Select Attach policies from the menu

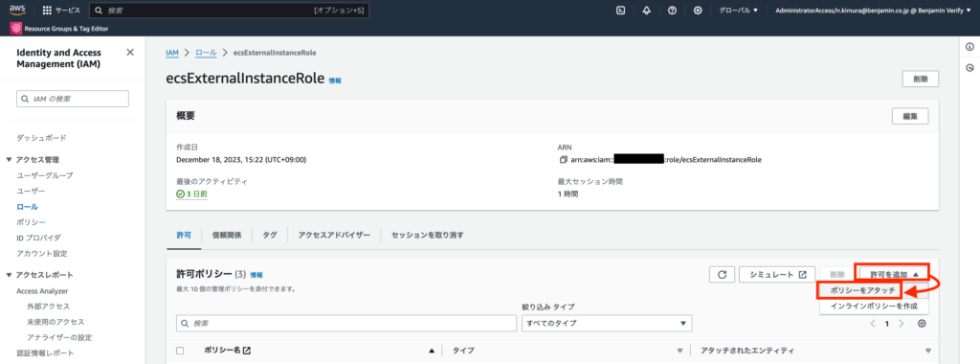coord(859,291)
